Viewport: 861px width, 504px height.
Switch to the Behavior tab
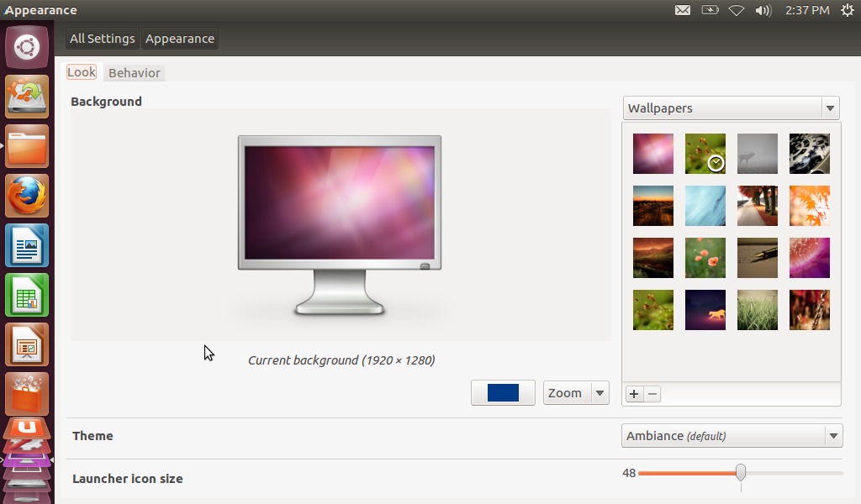point(134,72)
